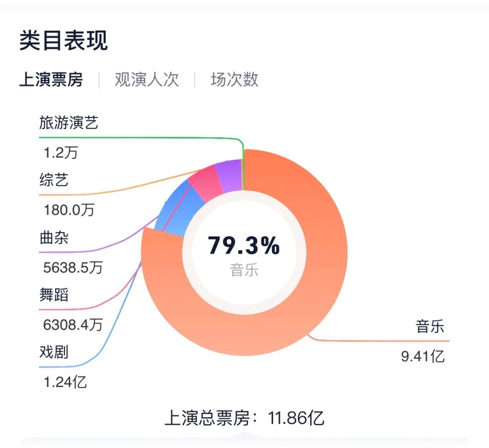Click the 舞蹈 category label
This screenshot has height=448, width=489.
(x=54, y=295)
